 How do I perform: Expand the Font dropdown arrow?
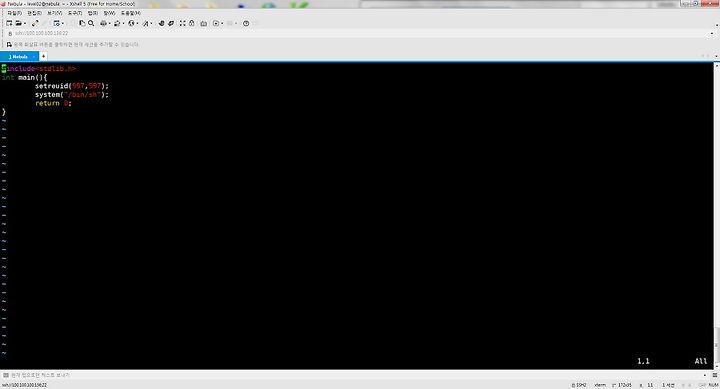(x=151, y=23)
